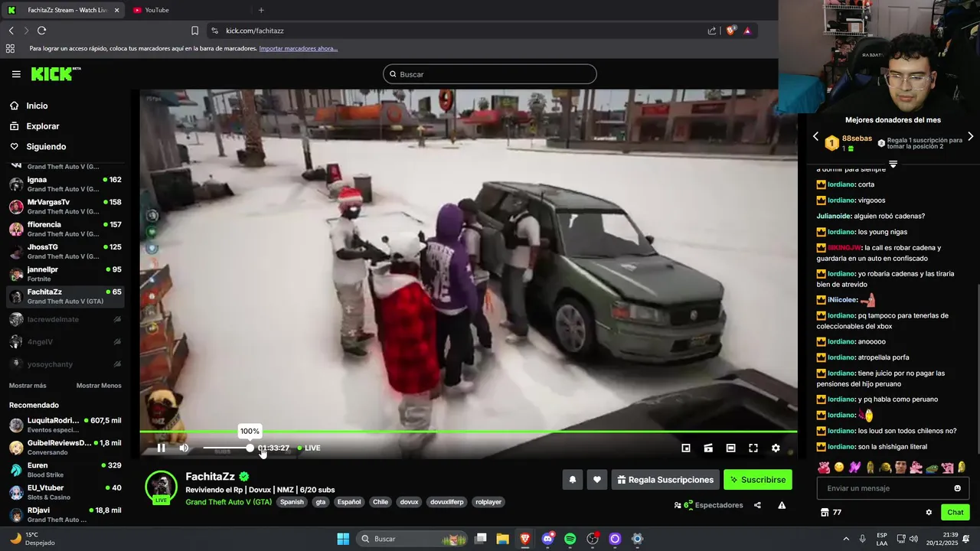Click Mostrar Menos in sidebar
Image resolution: width=980 pixels, height=551 pixels.
click(x=99, y=386)
